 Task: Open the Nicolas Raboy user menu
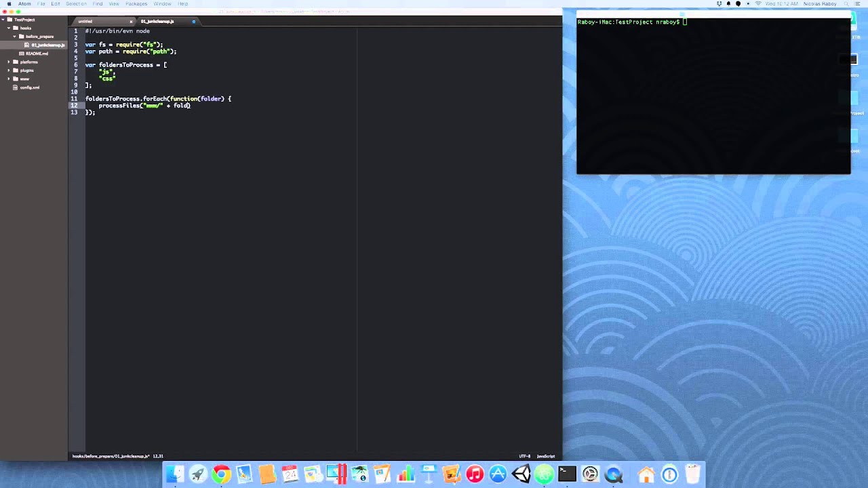click(820, 4)
